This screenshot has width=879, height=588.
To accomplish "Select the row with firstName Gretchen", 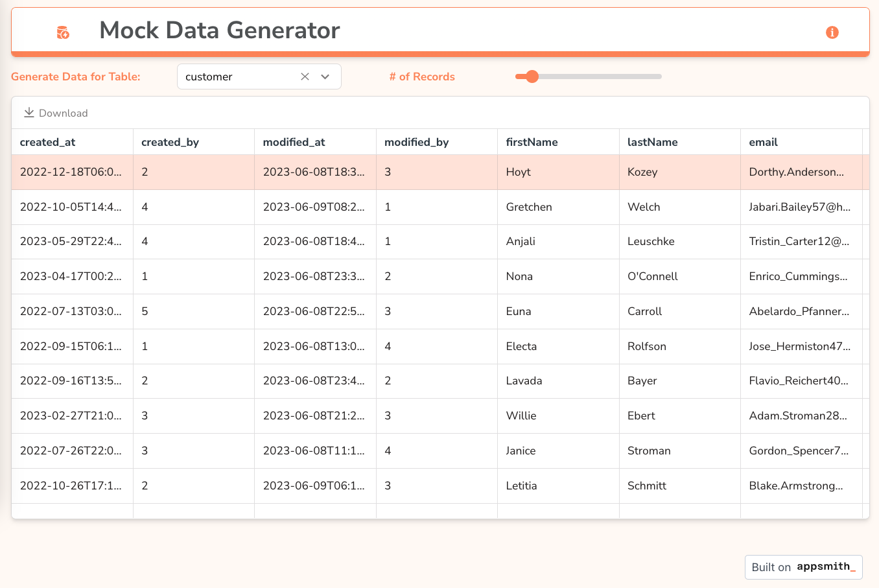I will [529, 207].
